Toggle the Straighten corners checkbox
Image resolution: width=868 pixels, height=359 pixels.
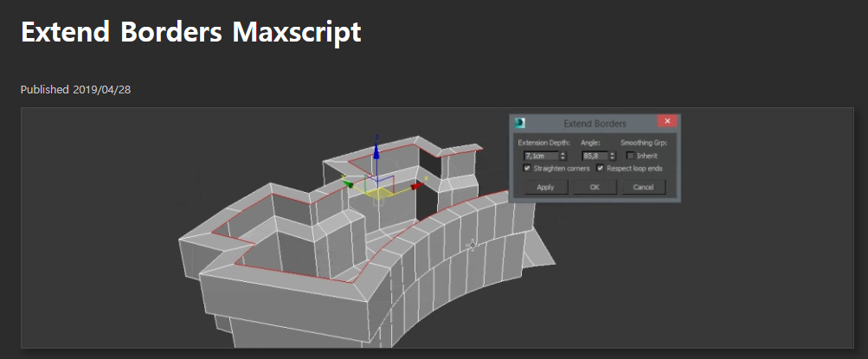(x=527, y=168)
